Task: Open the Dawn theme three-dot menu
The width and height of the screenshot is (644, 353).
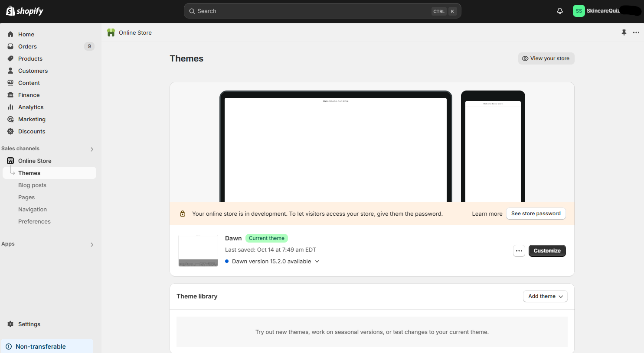Action: coord(519,251)
